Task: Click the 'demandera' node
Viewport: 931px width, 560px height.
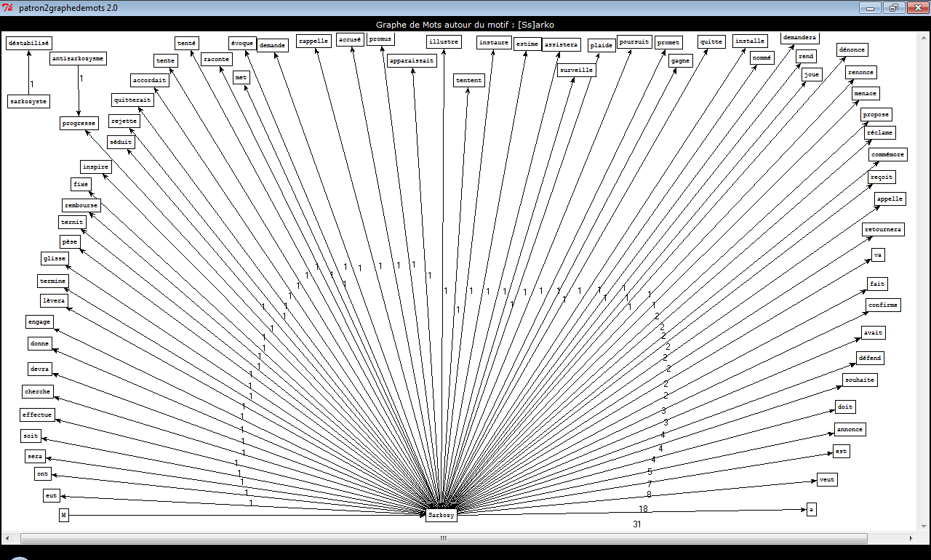Action: [800, 37]
